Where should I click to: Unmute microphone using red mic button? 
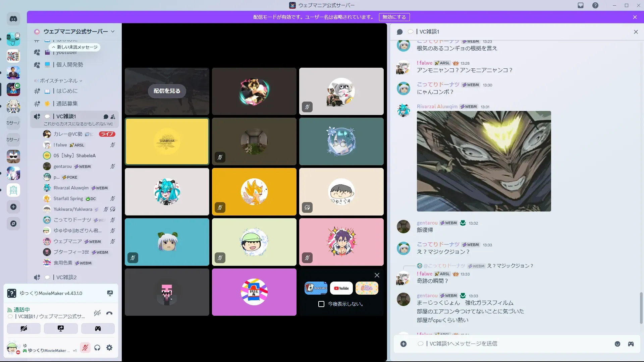pyautogui.click(x=85, y=348)
